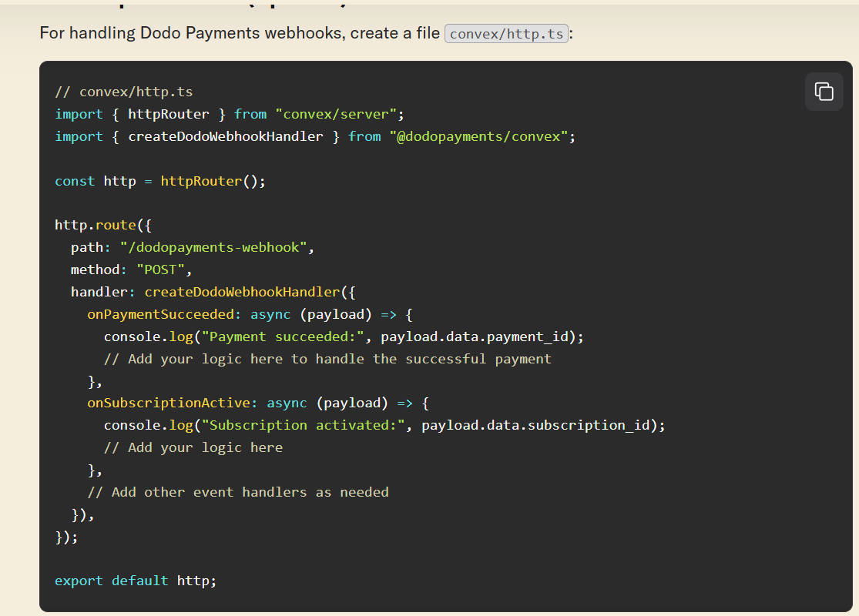This screenshot has height=616, width=859.
Task: Click the 'http.route({' line
Action: [103, 225]
